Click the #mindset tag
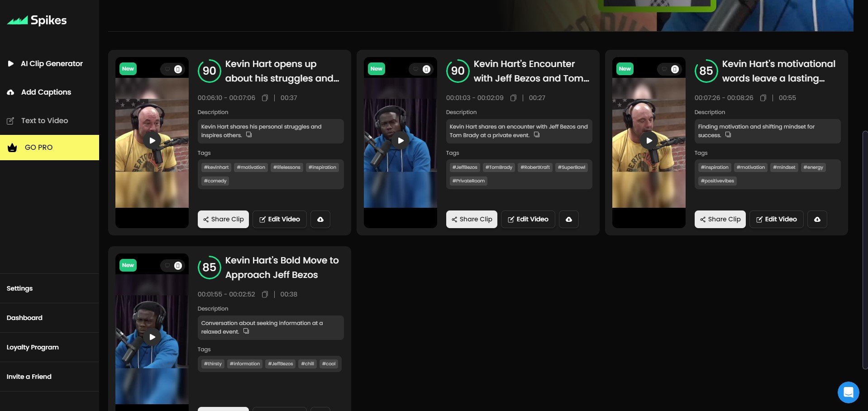 784,167
